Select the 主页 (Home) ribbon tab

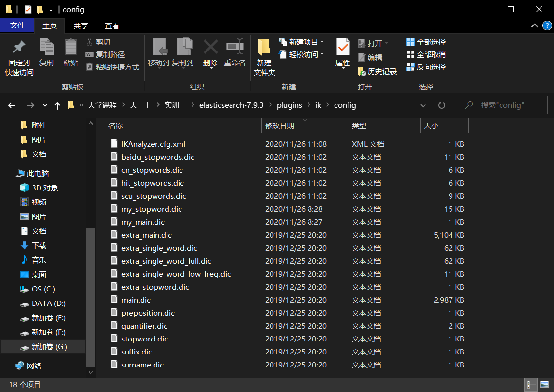(50, 26)
